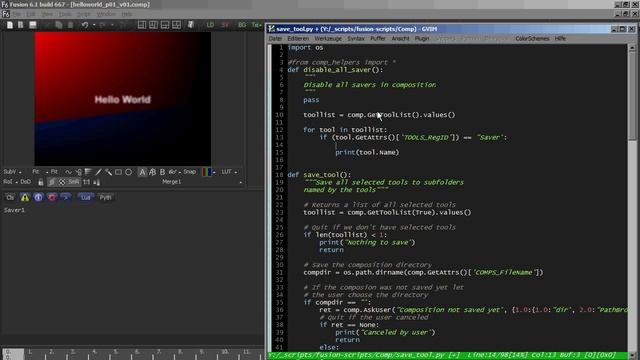This screenshot has height=360, width=640.
Task: Click the lock icon in viewer toolbar
Action: pyautogui.click(x=41, y=182)
